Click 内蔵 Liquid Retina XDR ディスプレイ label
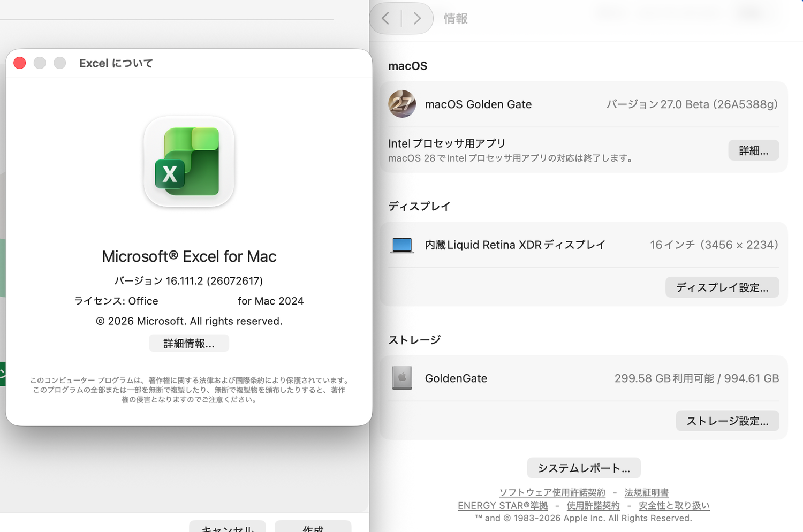This screenshot has width=803, height=532. pyautogui.click(x=515, y=245)
